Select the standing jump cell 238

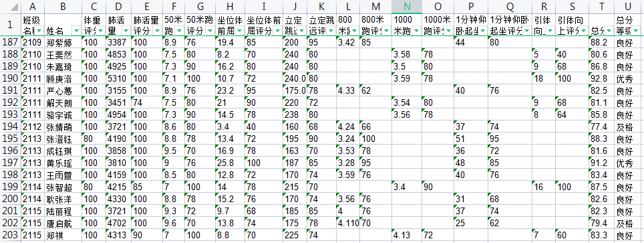click(295, 114)
